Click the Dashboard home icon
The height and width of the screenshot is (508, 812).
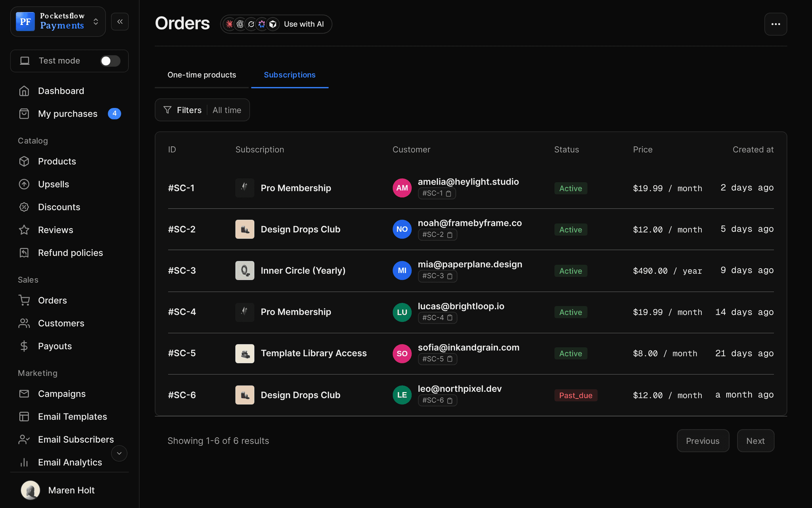pyautogui.click(x=24, y=91)
